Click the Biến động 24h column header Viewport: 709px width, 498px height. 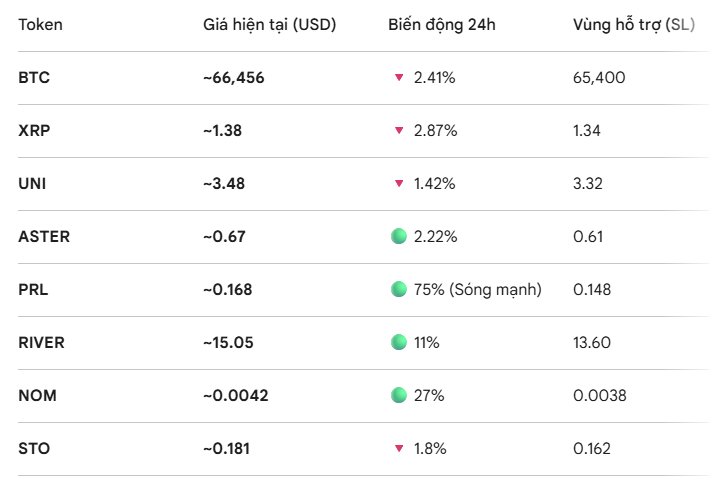coord(442,25)
